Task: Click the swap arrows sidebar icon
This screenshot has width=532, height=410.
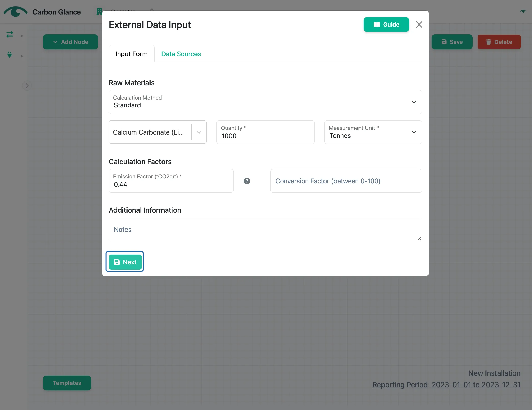Action: click(x=10, y=34)
